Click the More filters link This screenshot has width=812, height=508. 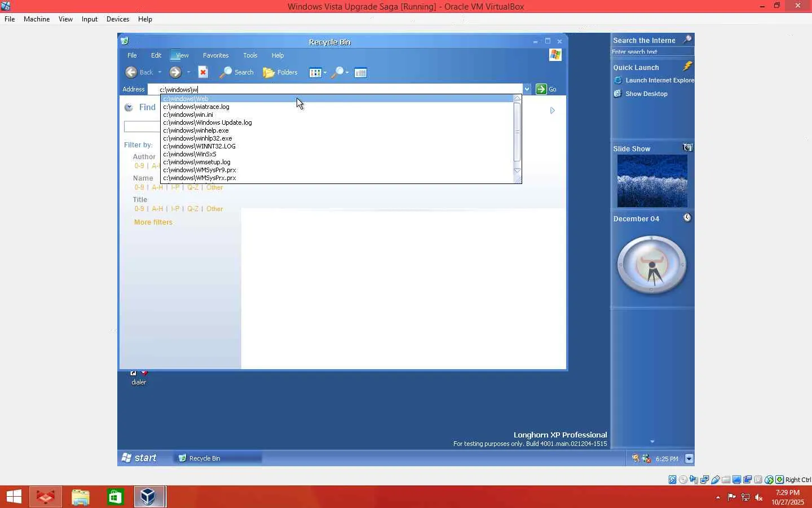pyautogui.click(x=153, y=222)
